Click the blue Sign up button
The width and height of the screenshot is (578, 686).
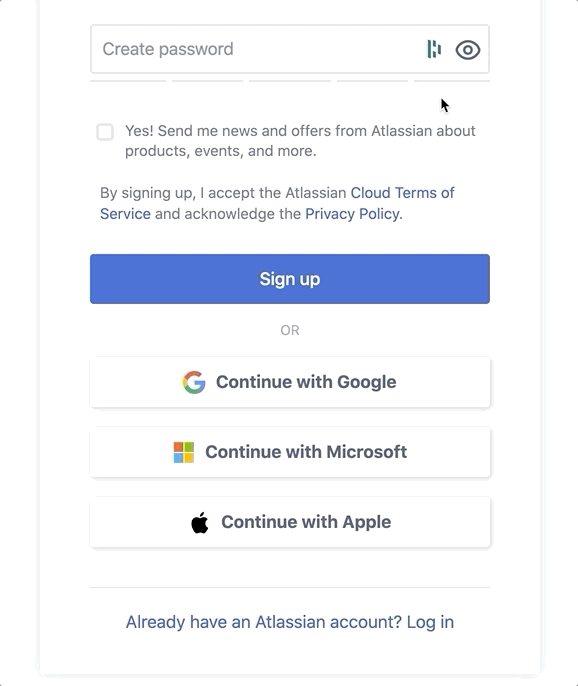(290, 279)
